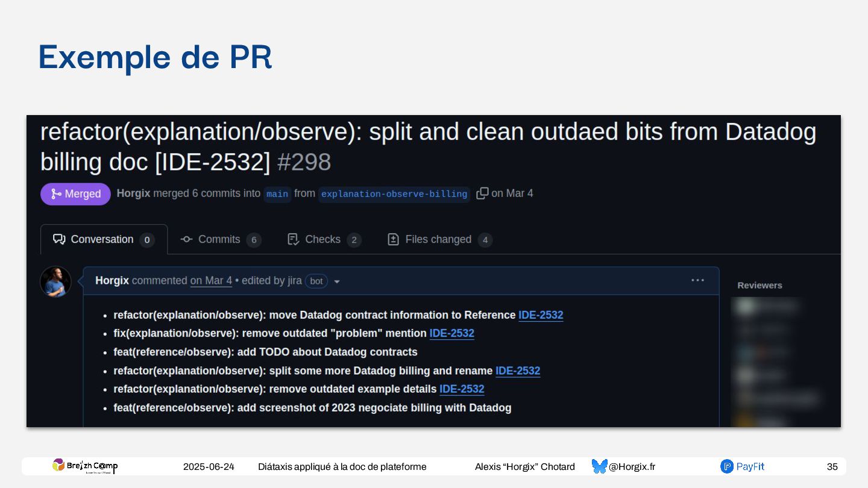Viewport: 868px width, 488px height.
Task: Open the comment three-dots options menu
Action: [697, 280]
